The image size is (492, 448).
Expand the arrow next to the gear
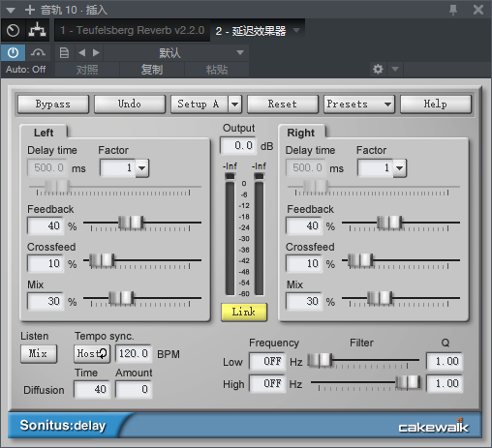tap(395, 69)
